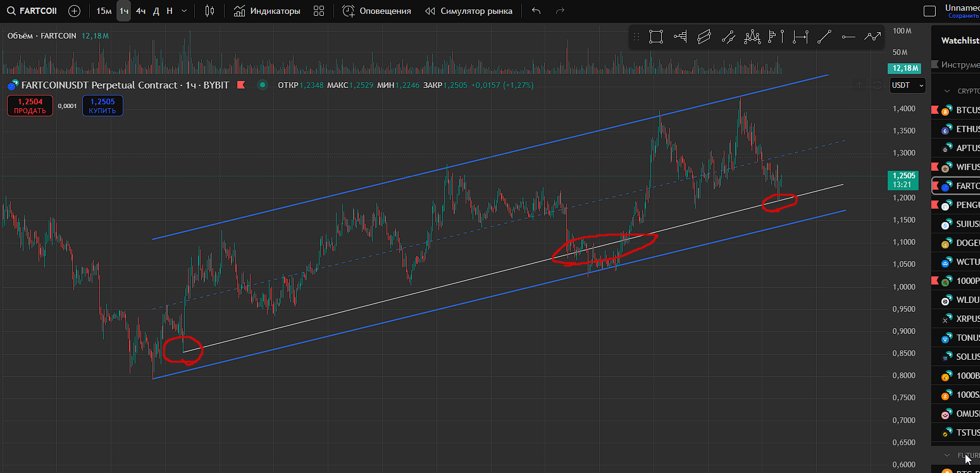Click the green market status dot

(x=263, y=85)
